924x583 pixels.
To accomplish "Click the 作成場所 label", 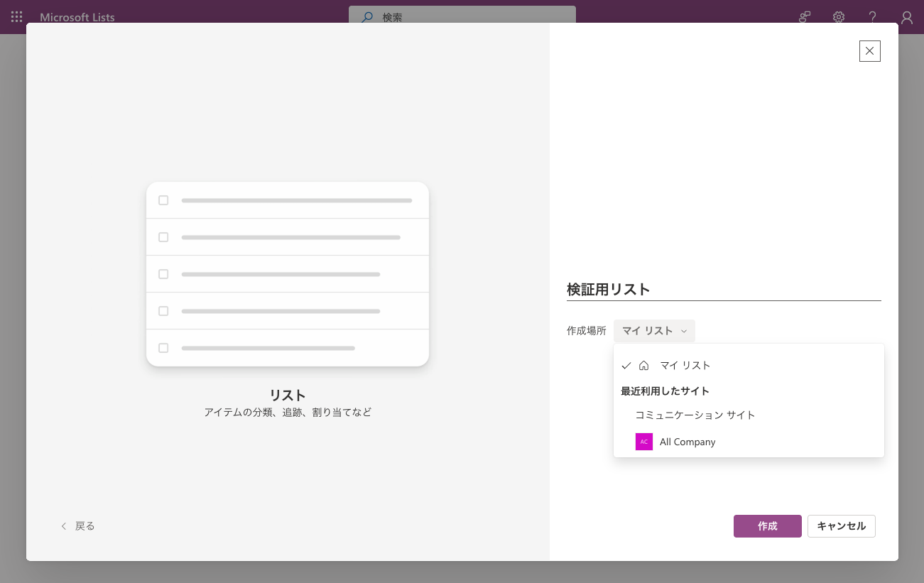I will pyautogui.click(x=587, y=331).
